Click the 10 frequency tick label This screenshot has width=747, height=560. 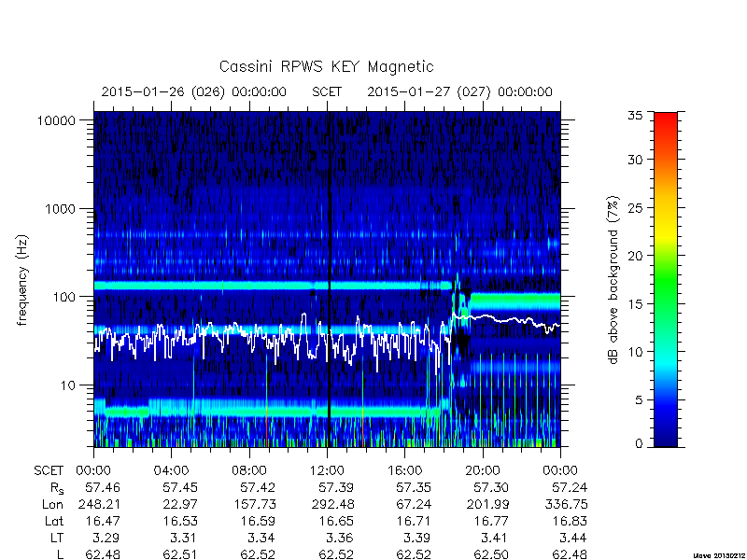[x=67, y=385]
